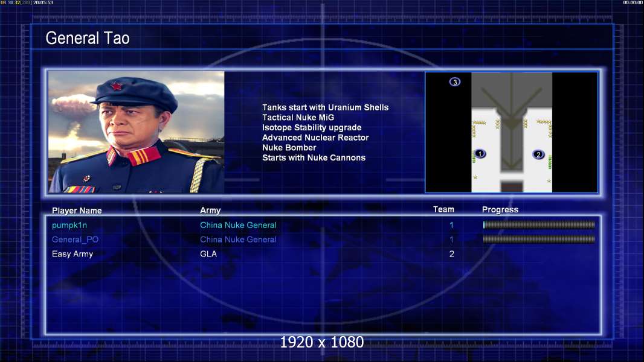Click the 'General Tao' title text
Image resolution: width=644 pixels, height=362 pixels.
[x=88, y=38]
